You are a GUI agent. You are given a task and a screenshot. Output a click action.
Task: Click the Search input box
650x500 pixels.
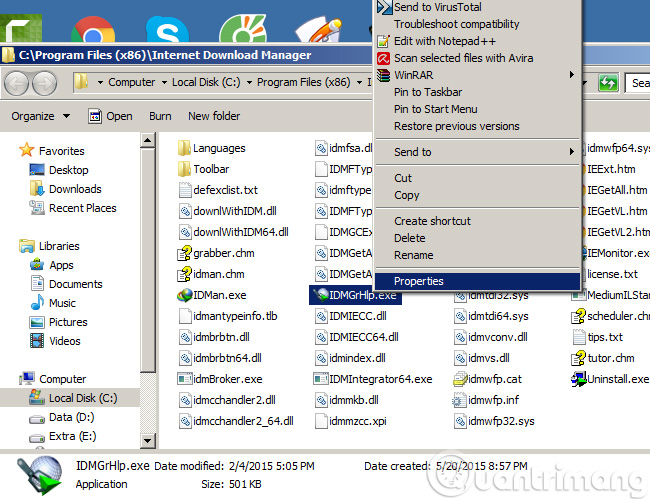pos(638,83)
